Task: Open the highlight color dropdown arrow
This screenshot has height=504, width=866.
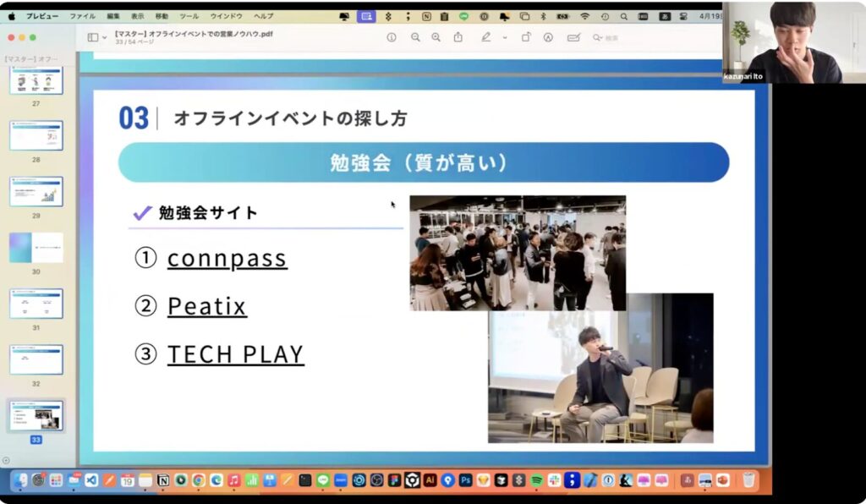Action: 505,37
